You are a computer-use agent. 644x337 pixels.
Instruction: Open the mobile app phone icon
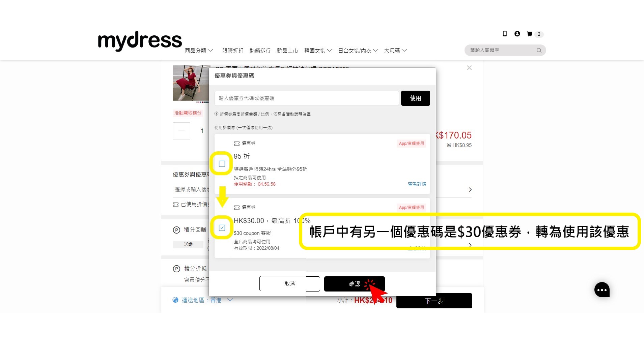pos(505,34)
